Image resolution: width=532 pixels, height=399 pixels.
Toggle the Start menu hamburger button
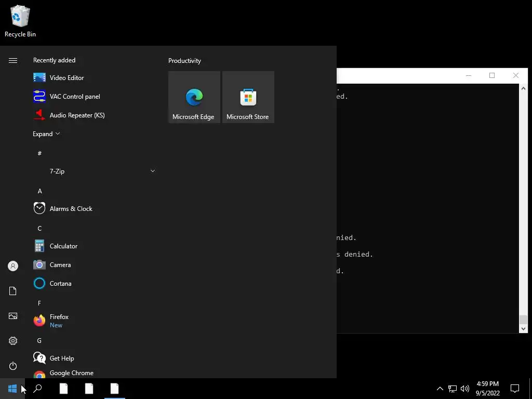coord(13,60)
